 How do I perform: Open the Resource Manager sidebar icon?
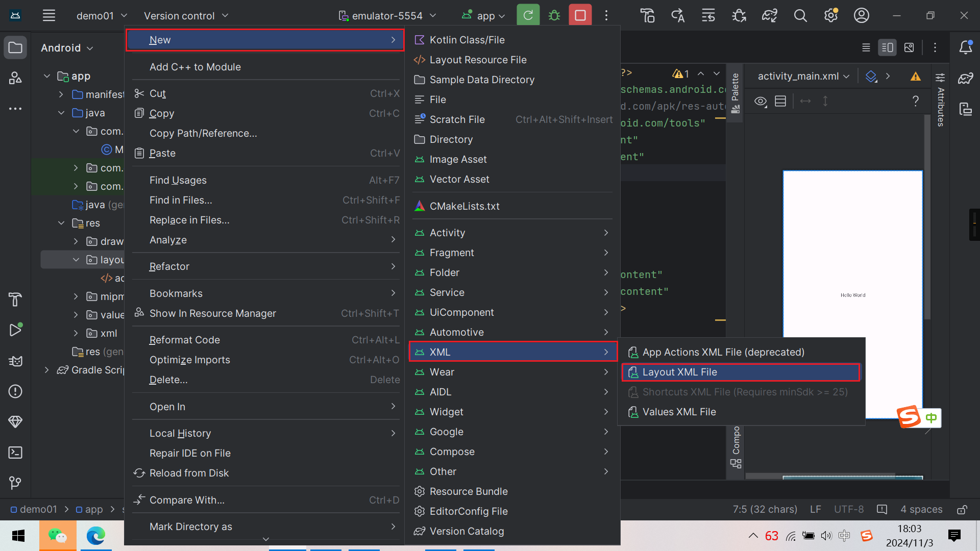(15, 78)
